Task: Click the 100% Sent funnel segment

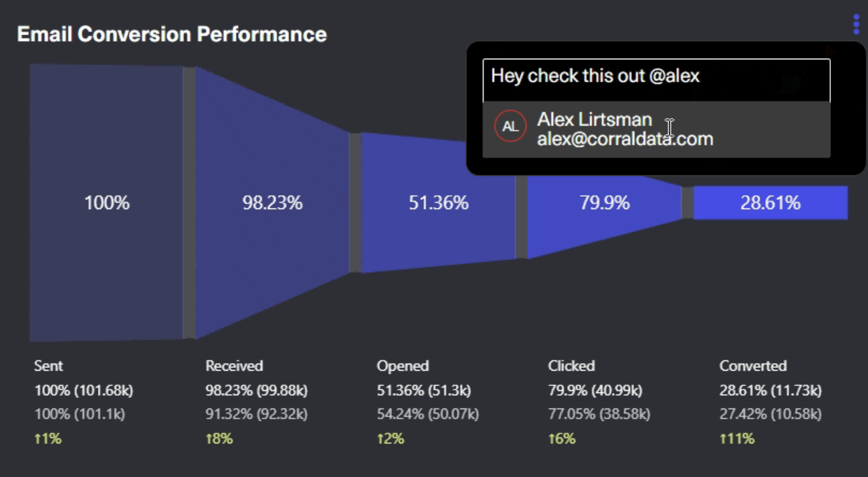Action: [x=106, y=203]
